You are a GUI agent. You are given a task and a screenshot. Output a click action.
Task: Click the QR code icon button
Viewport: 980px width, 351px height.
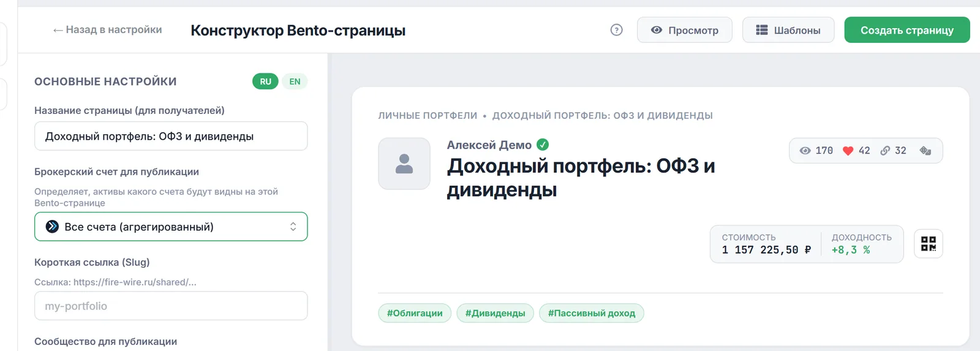(x=928, y=244)
